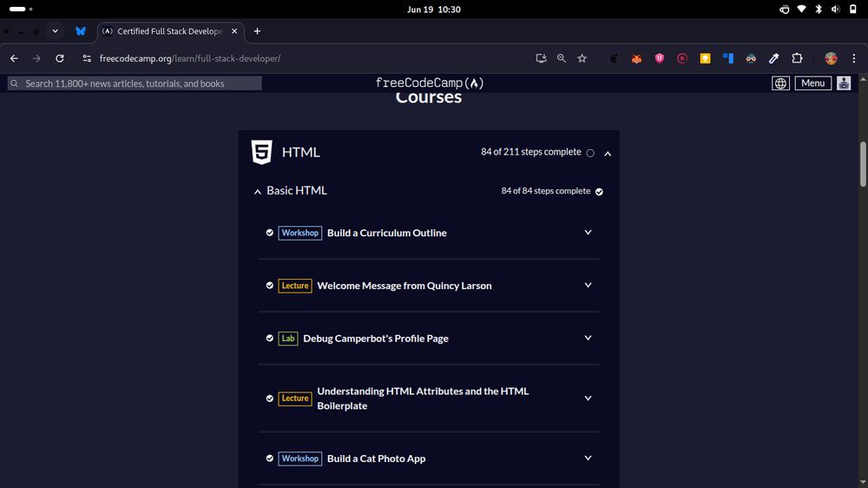The width and height of the screenshot is (868, 488).
Task: Open the language globe selector
Action: (780, 83)
